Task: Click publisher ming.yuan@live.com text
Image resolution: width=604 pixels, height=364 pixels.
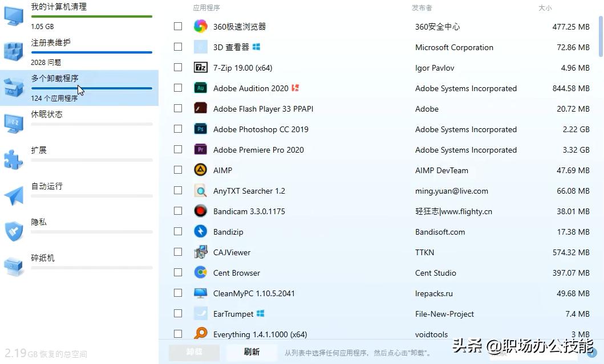Action: [452, 191]
